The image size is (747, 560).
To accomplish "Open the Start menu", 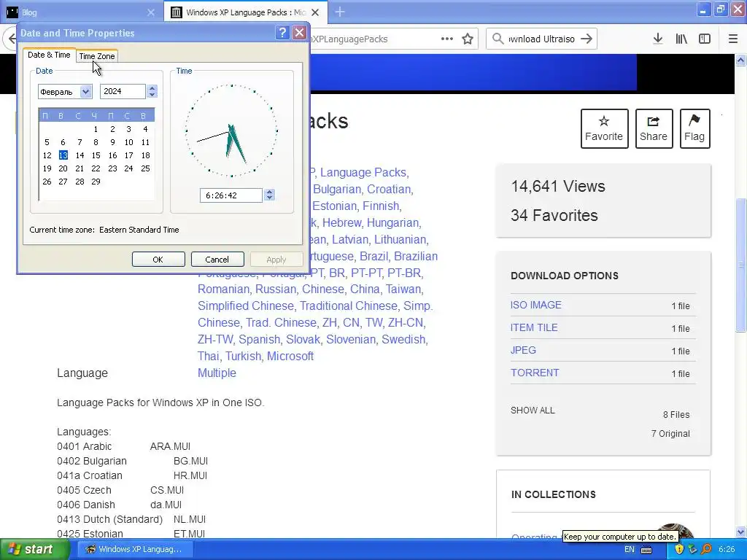I will 34,549.
